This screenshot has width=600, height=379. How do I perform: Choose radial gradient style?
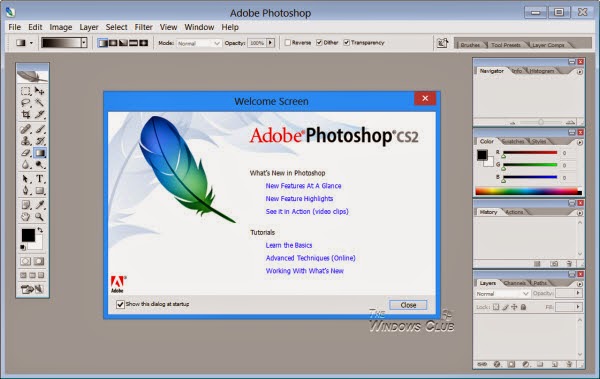click(113, 43)
